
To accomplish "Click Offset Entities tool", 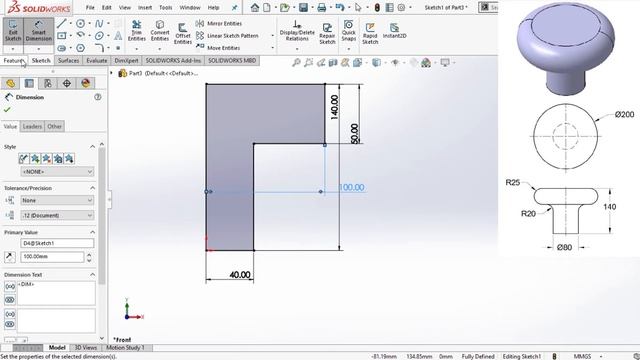I will [182, 33].
